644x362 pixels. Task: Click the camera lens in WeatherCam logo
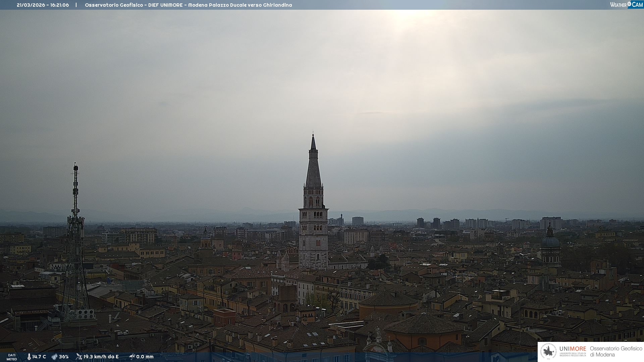coord(629,4)
